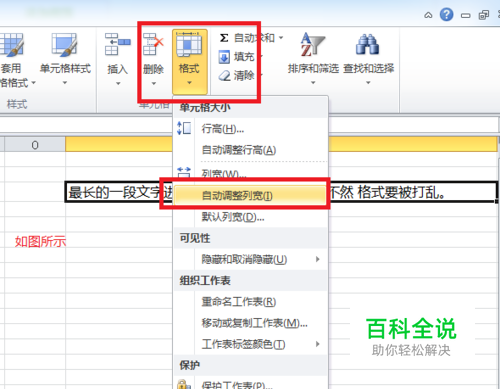Viewport: 500px width, 389px height.
Task: Expand the AutoSum (自动求和) dropdown arrow
Action: [281, 38]
